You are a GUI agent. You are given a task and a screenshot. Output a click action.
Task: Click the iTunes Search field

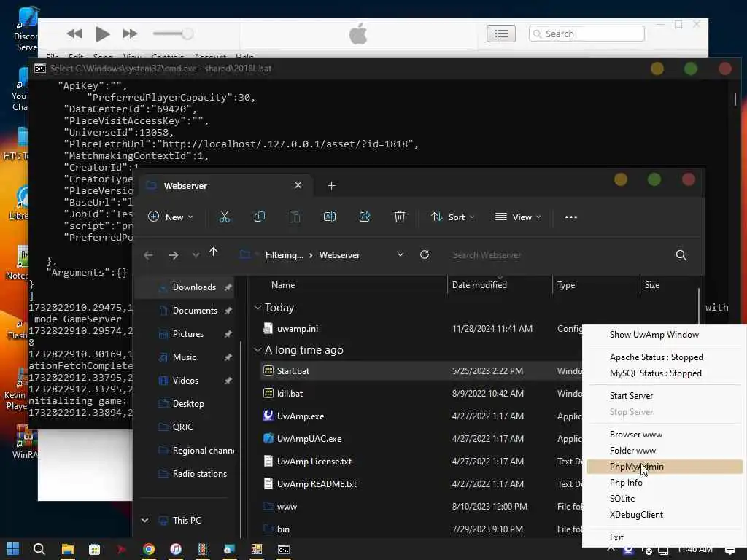pyautogui.click(x=587, y=34)
